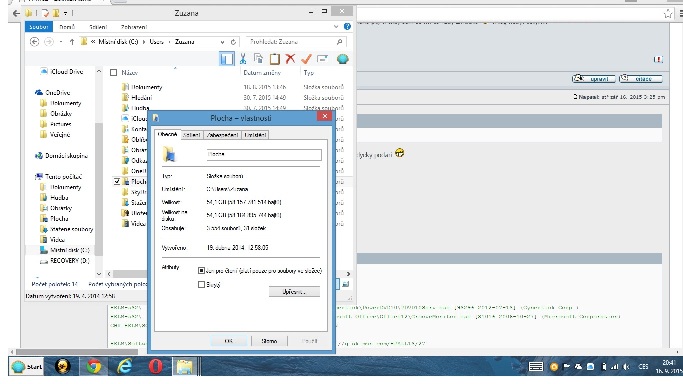Select Tento počítač in the navigation pane
Screen dimensions: 683x384
click(58, 176)
